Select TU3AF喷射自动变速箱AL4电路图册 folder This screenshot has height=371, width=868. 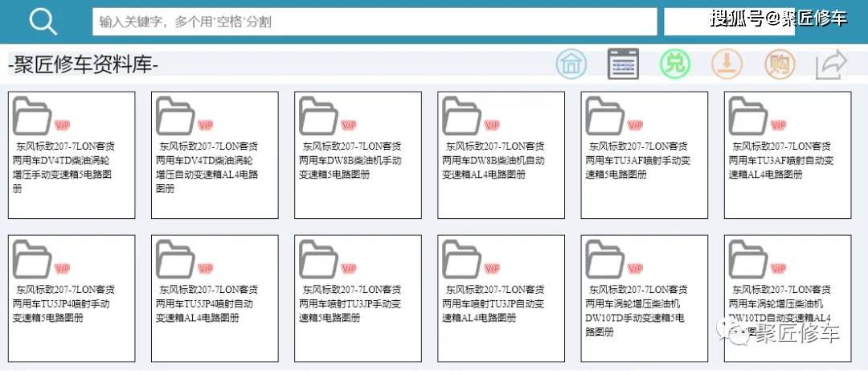787,155
